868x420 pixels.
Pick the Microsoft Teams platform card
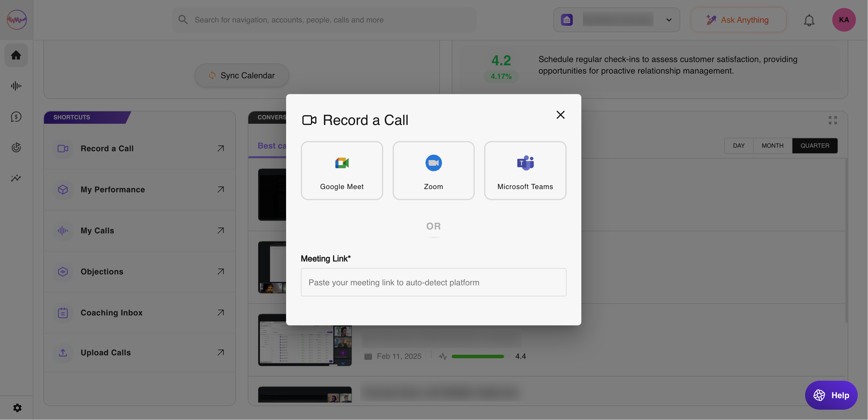525,170
